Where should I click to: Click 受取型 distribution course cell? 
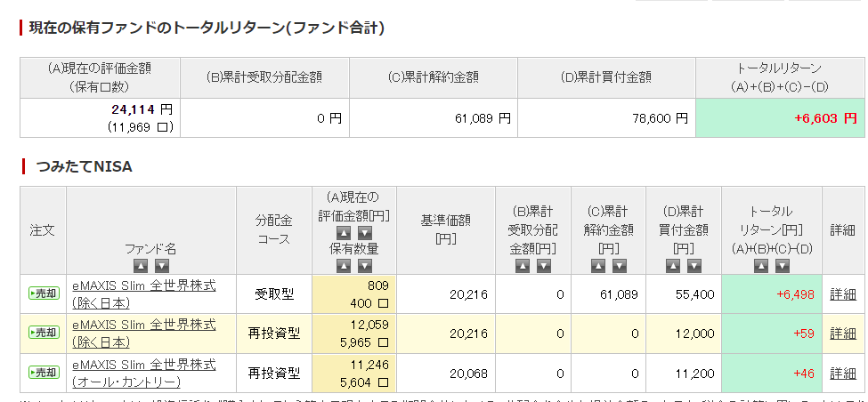click(274, 294)
